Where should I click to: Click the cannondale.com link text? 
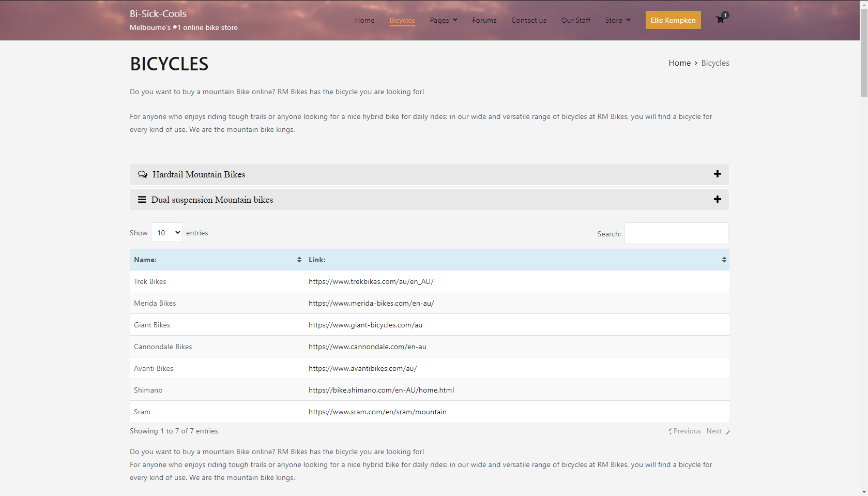tap(368, 347)
